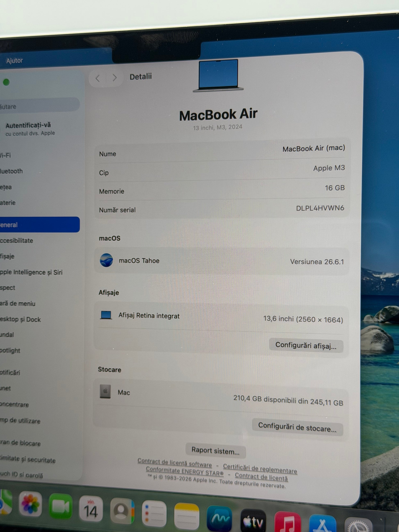This screenshot has height=532, width=399.
Task: Launch the Music app from the Dock
Action: [x=287, y=522]
